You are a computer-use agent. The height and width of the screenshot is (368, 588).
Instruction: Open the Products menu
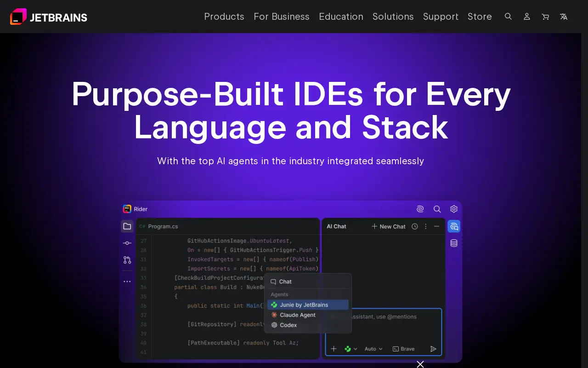click(x=224, y=17)
